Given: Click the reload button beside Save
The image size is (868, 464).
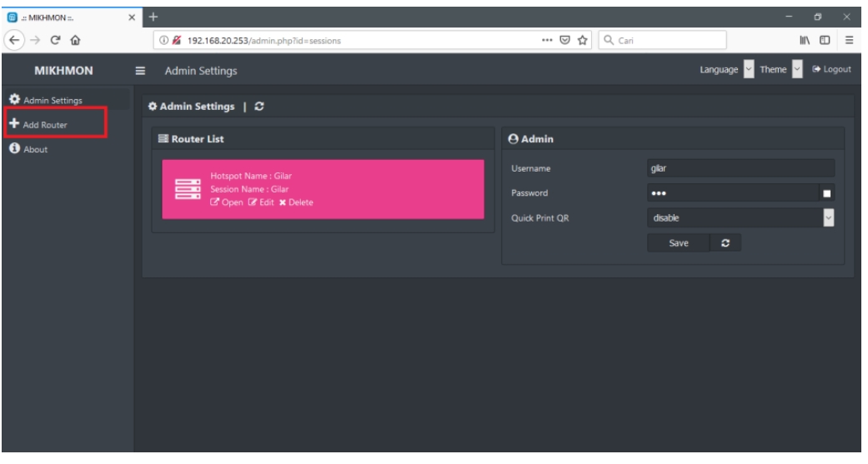Looking at the screenshot, I should click(725, 242).
